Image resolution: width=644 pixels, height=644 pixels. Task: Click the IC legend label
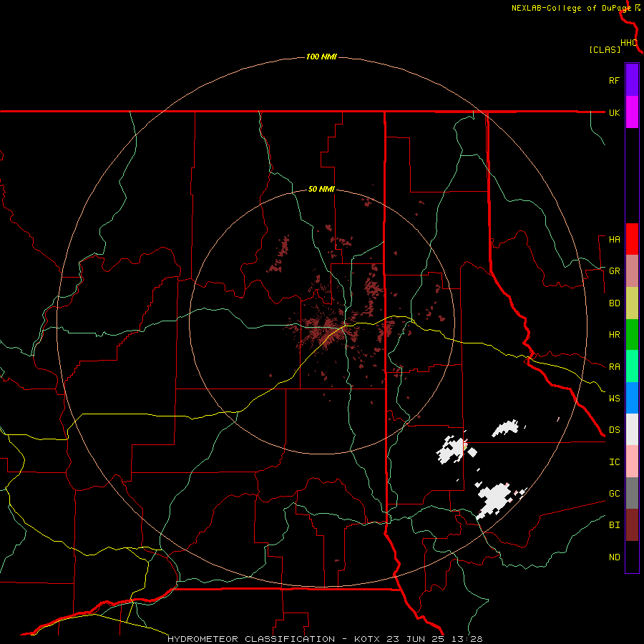(x=614, y=462)
